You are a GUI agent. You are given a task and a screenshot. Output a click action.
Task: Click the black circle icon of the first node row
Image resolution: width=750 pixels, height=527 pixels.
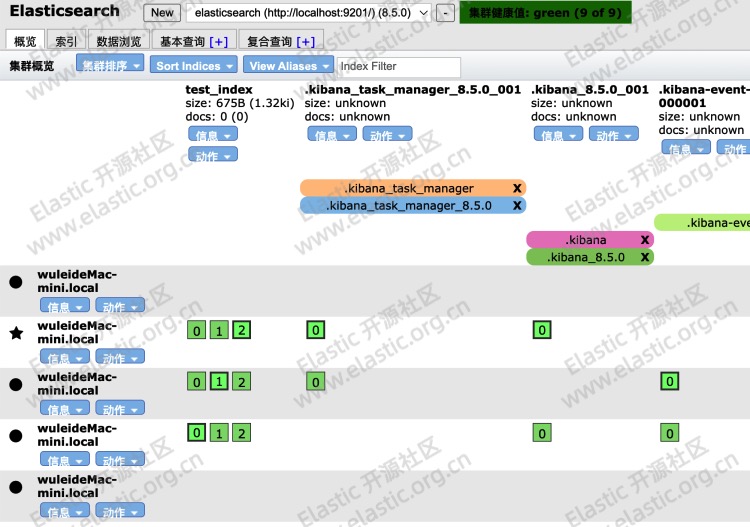16,282
